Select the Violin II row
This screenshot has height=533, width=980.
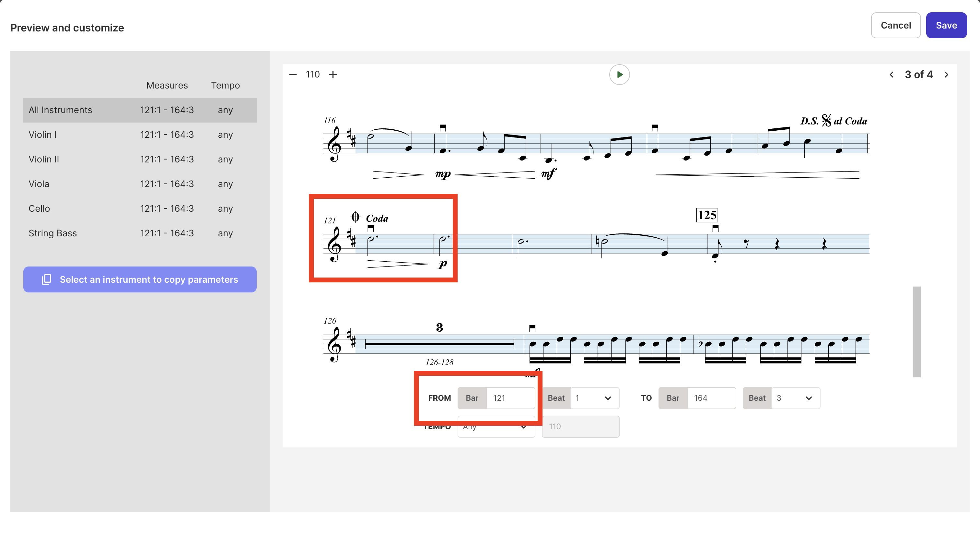[140, 159]
